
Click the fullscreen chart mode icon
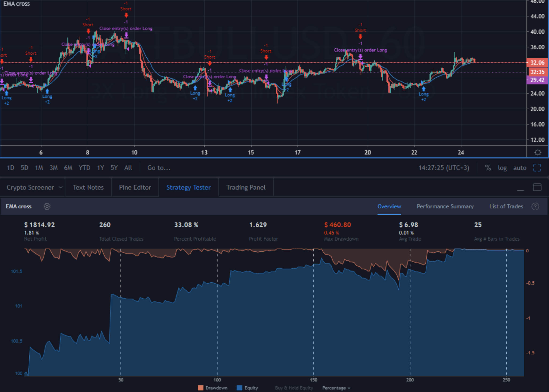click(x=537, y=168)
